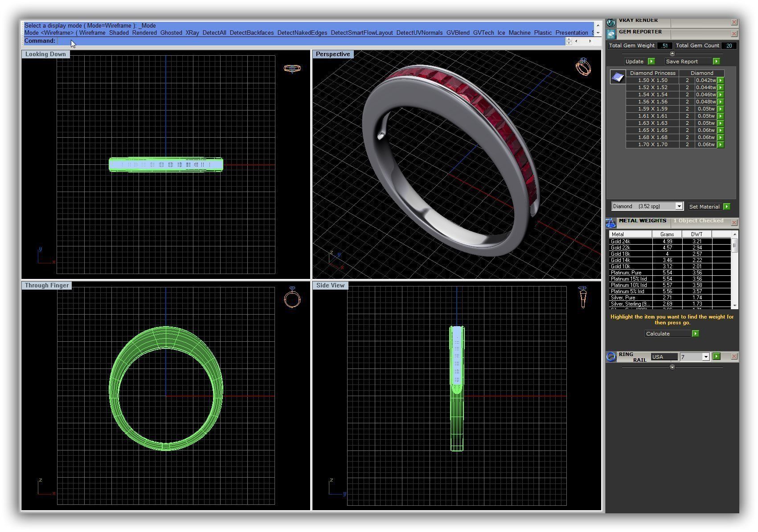Screen dimensions: 758x532
Task: Click the green arrow beside Save Report
Action: (x=716, y=61)
